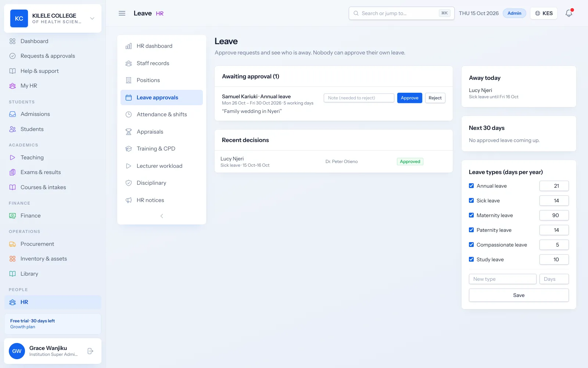Image resolution: width=588 pixels, height=368 pixels.
Task: Toggle the Paternity leave checkbox
Action: click(471, 230)
